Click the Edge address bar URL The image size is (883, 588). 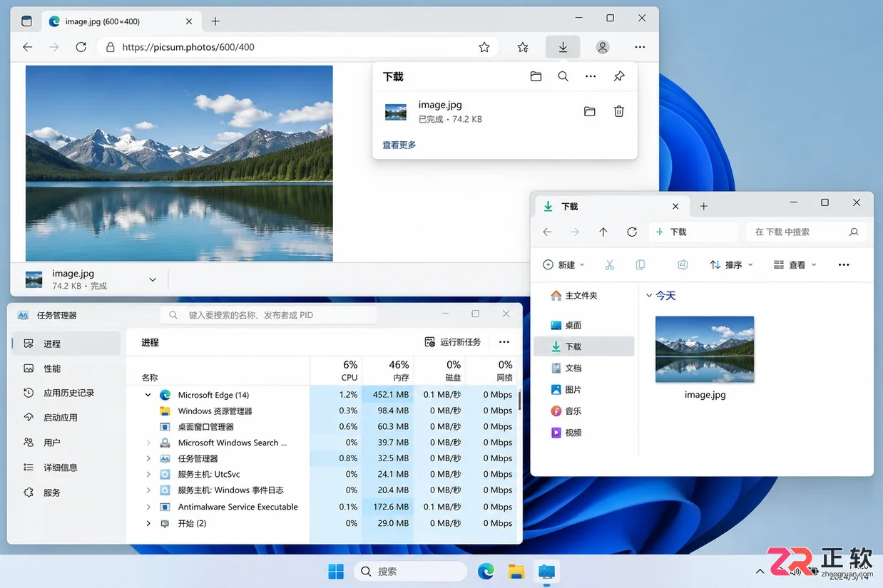click(188, 47)
